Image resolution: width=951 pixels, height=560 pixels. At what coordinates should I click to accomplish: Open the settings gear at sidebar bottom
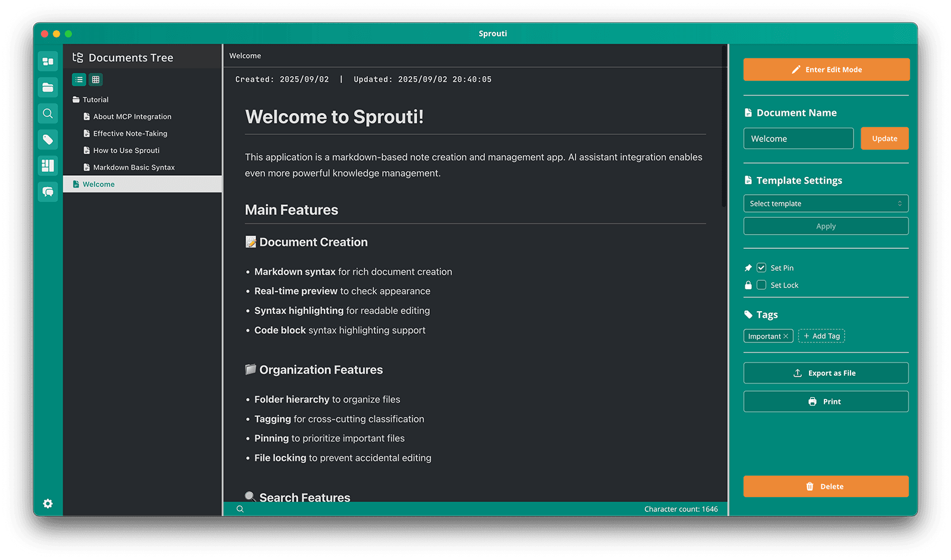[48, 504]
